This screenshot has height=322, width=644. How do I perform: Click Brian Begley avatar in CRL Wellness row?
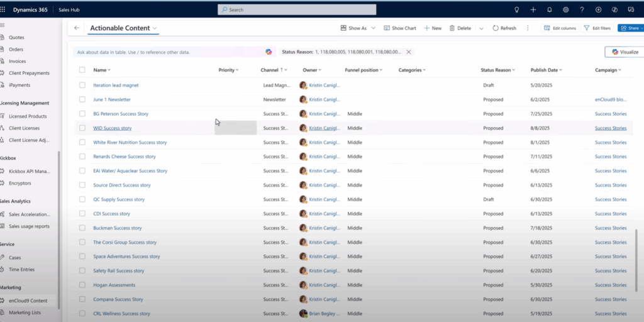tap(303, 313)
